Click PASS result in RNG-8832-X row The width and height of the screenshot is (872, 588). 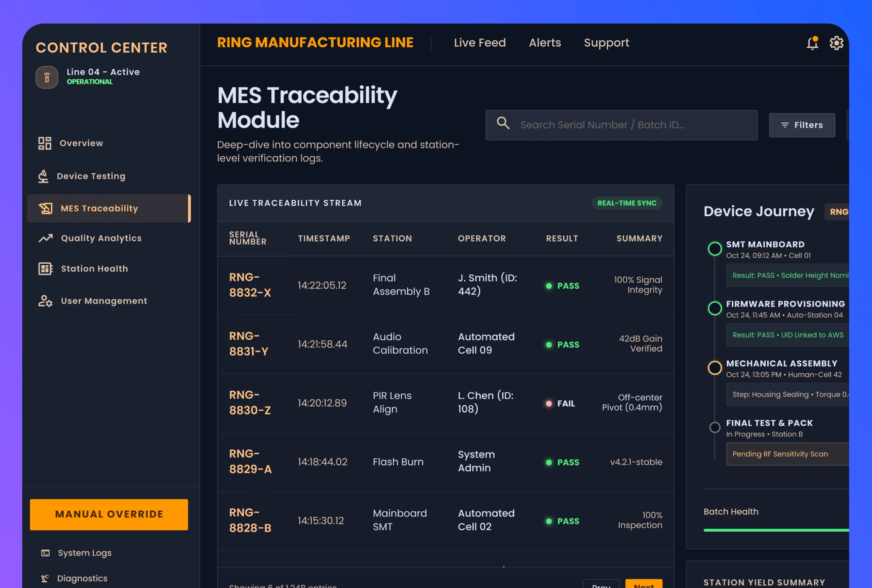(562, 286)
